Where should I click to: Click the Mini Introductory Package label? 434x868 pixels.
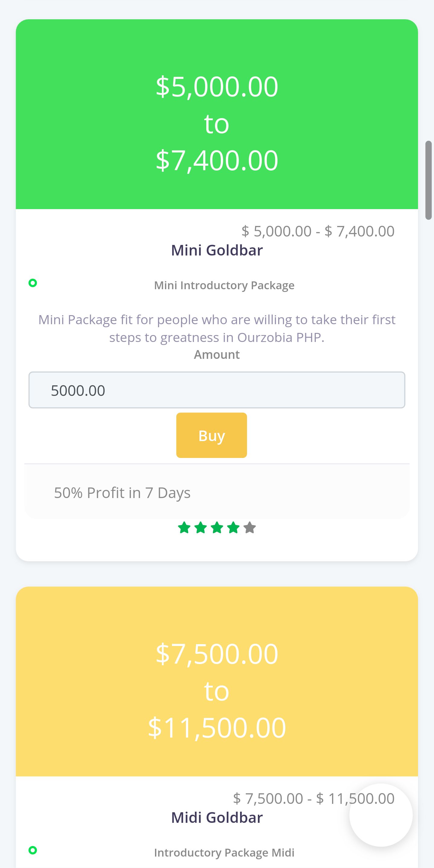224,285
